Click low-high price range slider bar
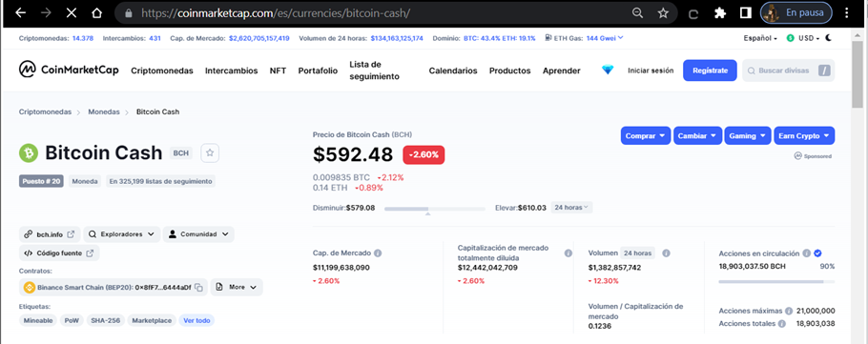Viewport: 868px width, 344px height. click(435, 209)
